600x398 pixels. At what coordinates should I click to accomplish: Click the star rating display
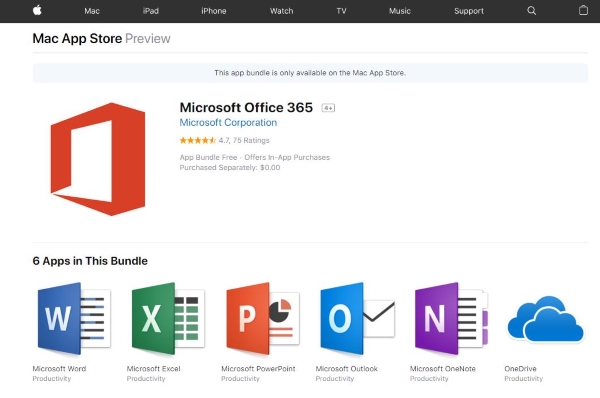click(x=198, y=140)
